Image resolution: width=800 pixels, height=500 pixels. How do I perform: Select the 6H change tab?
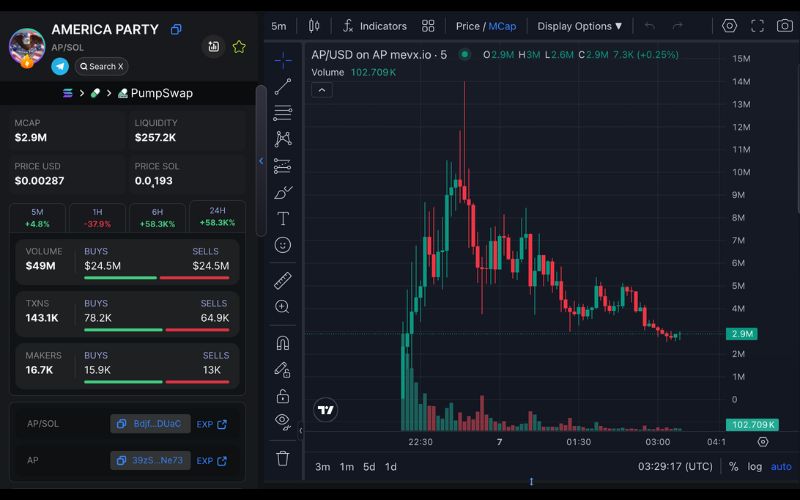click(157, 218)
